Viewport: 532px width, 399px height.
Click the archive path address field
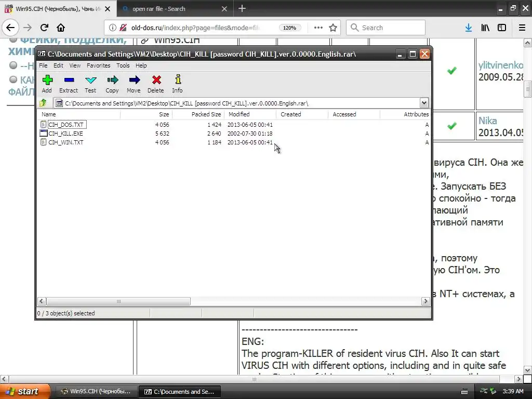click(241, 103)
